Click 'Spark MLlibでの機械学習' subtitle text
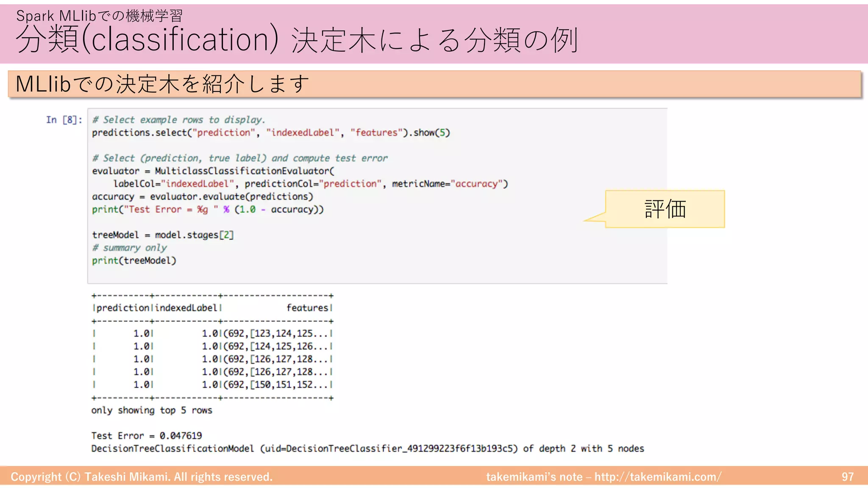The height and width of the screenshot is (488, 868). [100, 16]
